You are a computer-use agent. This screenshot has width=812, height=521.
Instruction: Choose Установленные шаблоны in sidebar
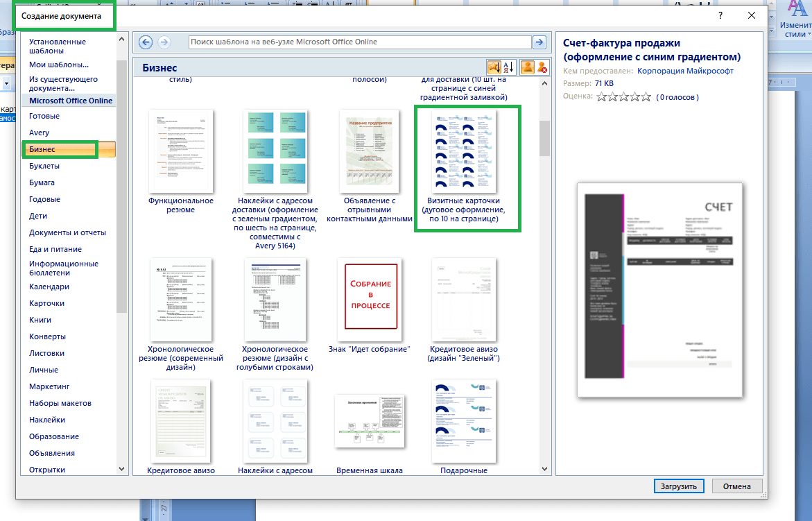(58, 46)
